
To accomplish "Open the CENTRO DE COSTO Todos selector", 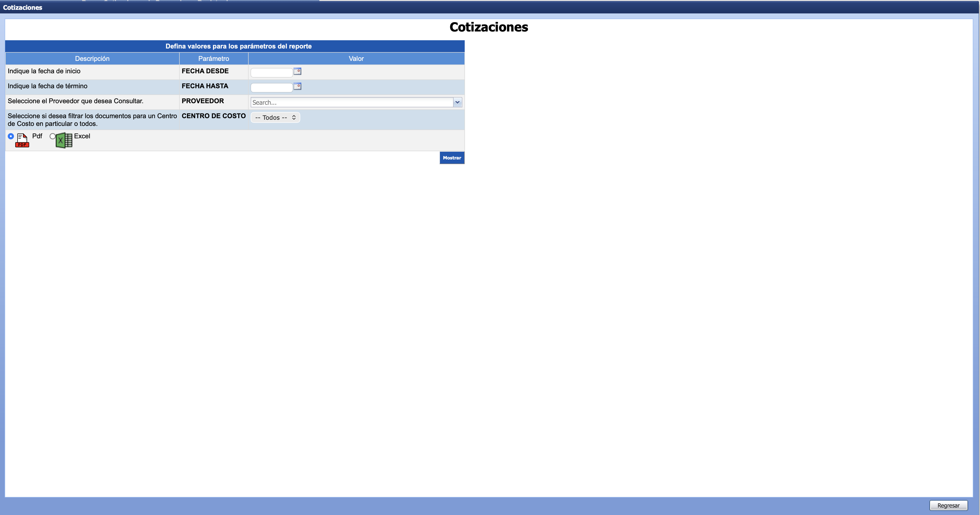I will 275,117.
